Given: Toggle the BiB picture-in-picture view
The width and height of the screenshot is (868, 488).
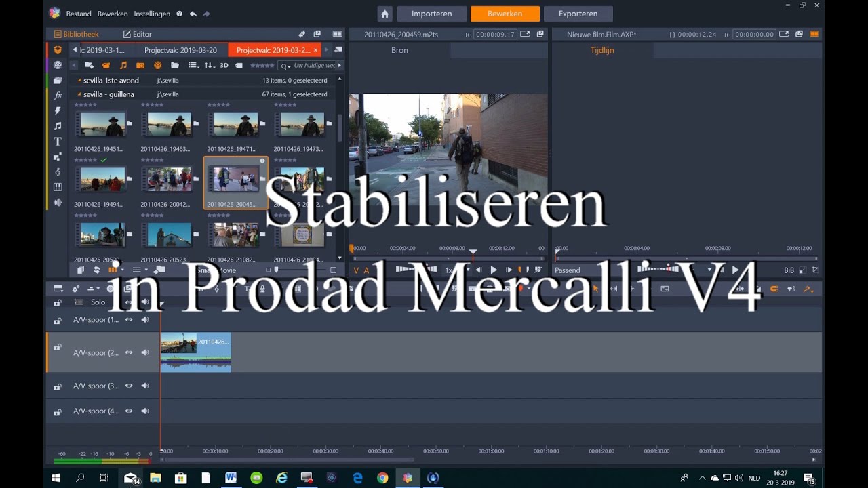Looking at the screenshot, I should [x=789, y=270].
